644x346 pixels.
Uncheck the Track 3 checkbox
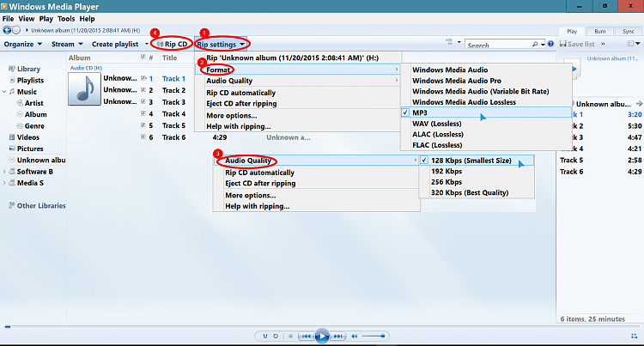[143, 101]
